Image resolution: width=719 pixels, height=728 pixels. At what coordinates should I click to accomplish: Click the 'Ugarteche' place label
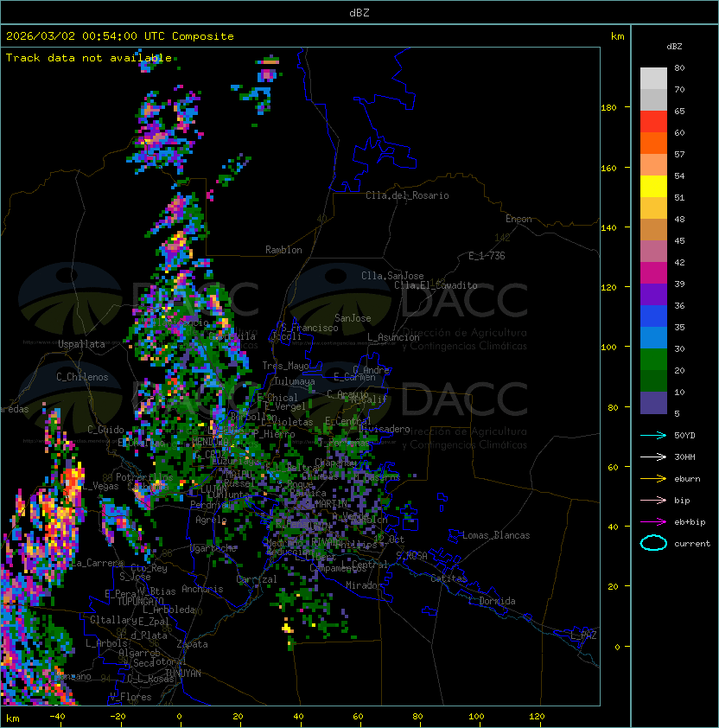[x=213, y=548]
